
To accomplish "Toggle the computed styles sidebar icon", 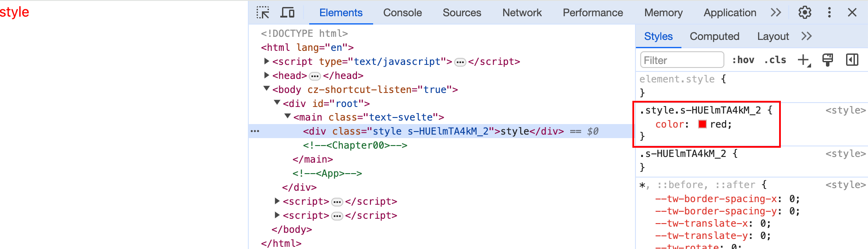I will (x=852, y=60).
